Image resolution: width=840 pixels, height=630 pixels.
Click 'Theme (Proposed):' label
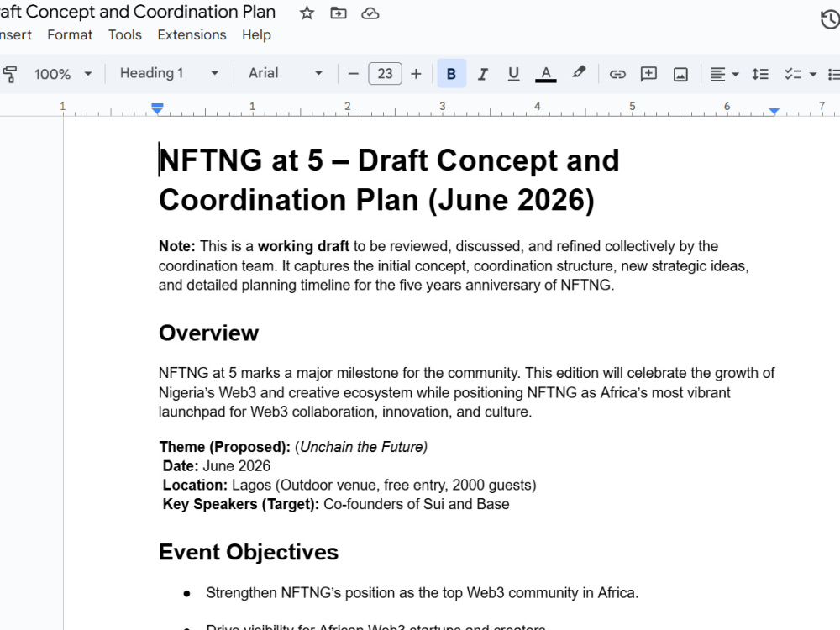click(224, 447)
